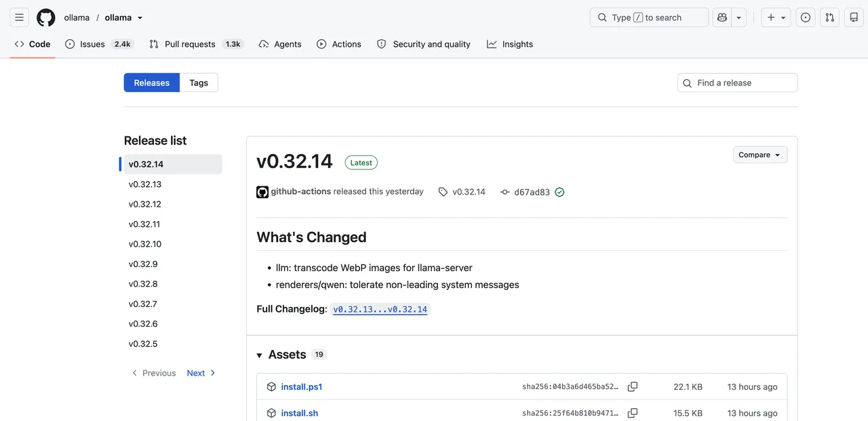This screenshot has width=868, height=421.
Task: Switch to the Agents tab
Action: (280, 44)
